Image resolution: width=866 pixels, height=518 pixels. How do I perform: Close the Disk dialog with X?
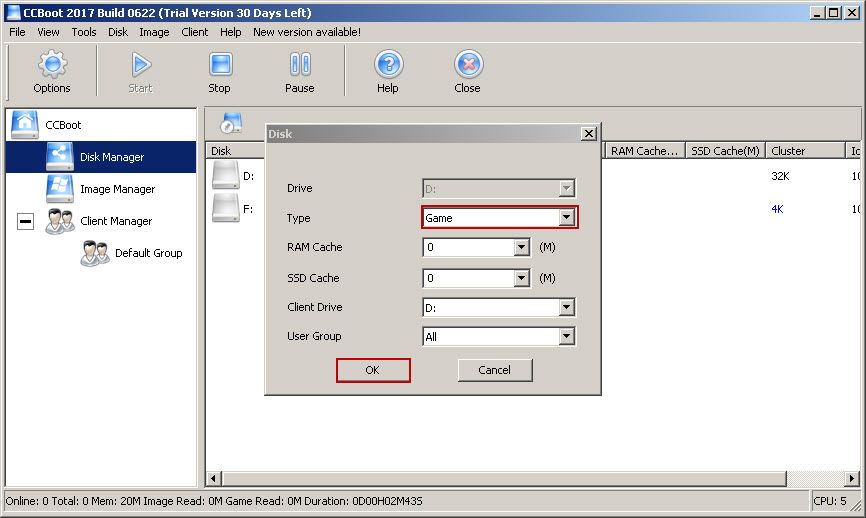point(589,134)
